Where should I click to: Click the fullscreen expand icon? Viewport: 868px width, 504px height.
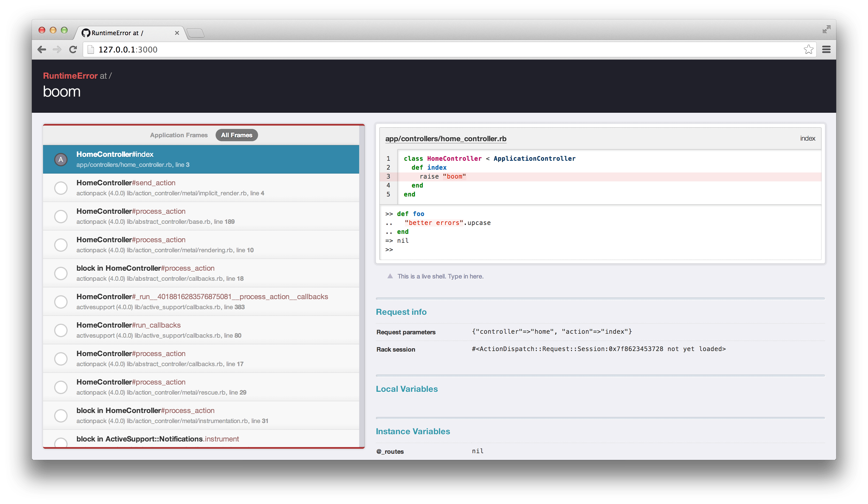pos(826,30)
